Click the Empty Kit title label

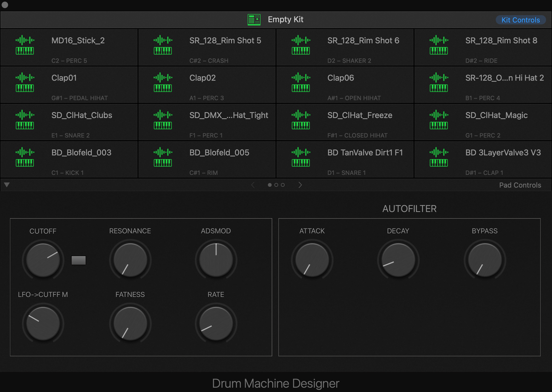[x=286, y=20]
